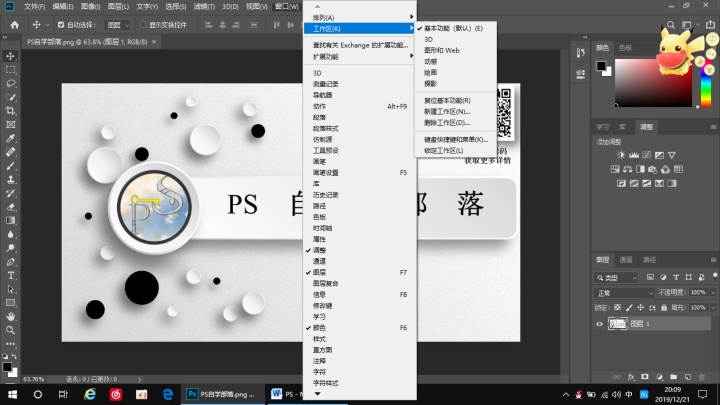Delete layer trash icon
This screenshot has width=720, height=405.
(702, 377)
